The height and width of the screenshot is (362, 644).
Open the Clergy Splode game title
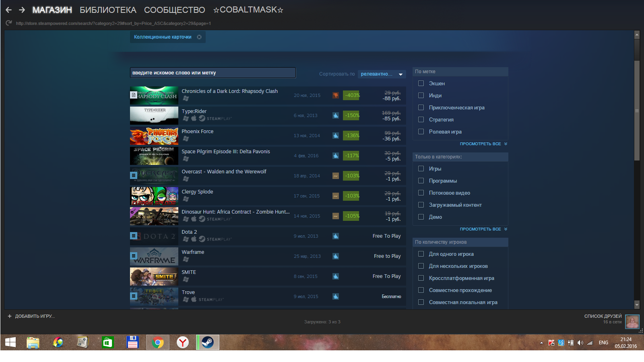tap(197, 192)
